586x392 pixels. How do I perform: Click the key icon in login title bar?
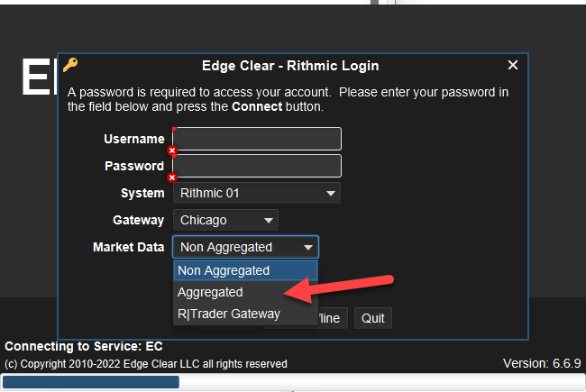(70, 65)
